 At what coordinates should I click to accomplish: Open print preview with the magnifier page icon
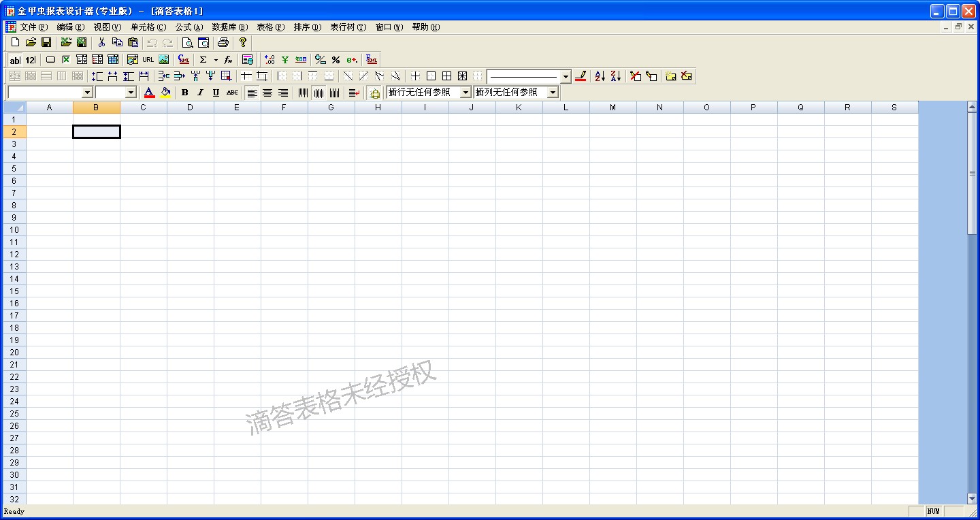click(x=188, y=42)
